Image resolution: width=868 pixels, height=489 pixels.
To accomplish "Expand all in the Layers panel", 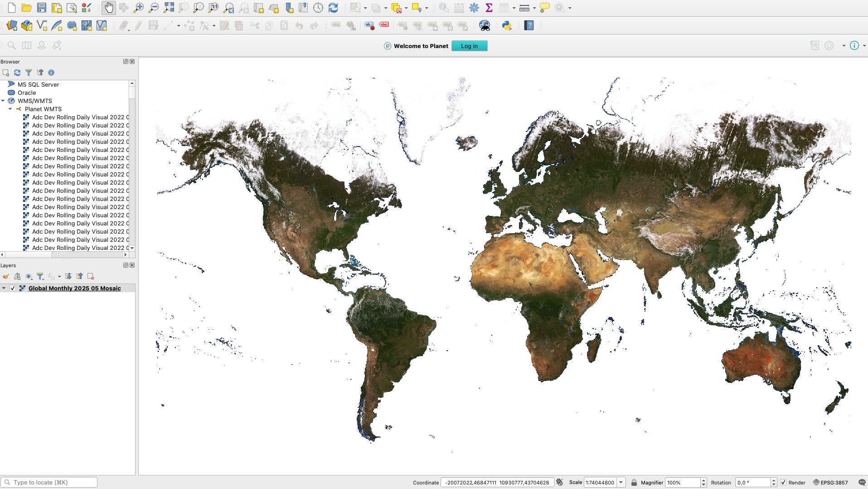I will [x=68, y=276].
